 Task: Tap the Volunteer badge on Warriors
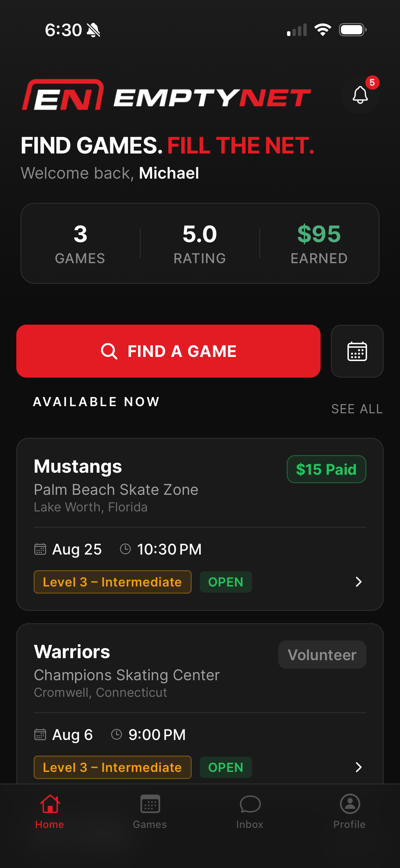click(322, 655)
